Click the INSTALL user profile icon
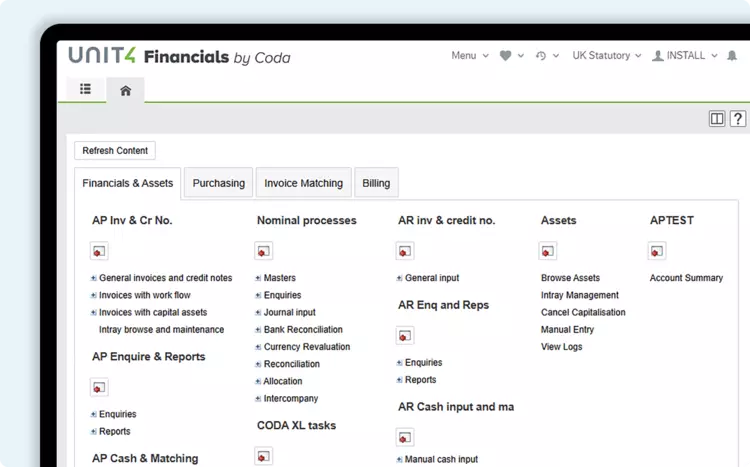Image resolution: width=750 pixels, height=467 pixels. coord(658,56)
